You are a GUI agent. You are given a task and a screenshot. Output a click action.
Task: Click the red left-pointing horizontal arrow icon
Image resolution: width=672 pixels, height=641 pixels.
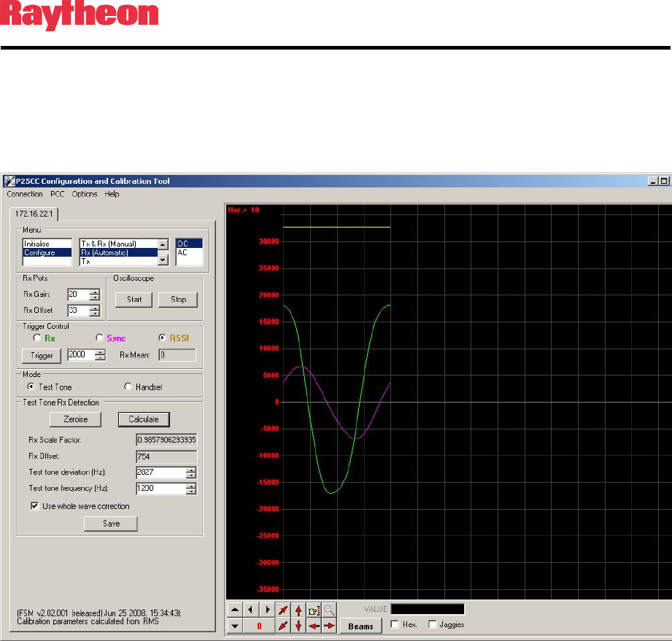(x=314, y=626)
